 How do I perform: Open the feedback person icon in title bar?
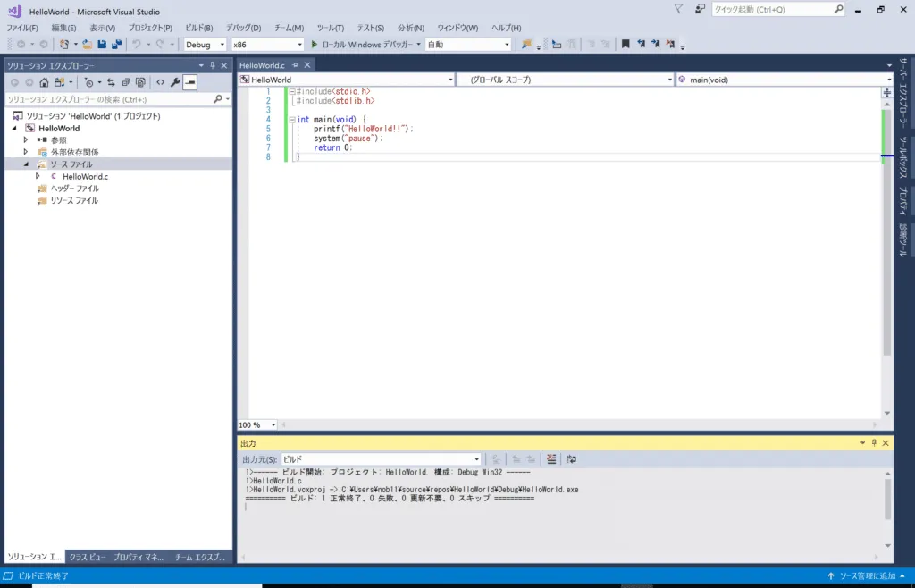(700, 9)
